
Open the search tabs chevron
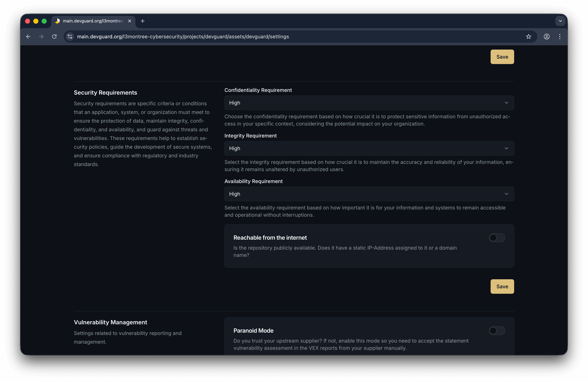(560, 21)
